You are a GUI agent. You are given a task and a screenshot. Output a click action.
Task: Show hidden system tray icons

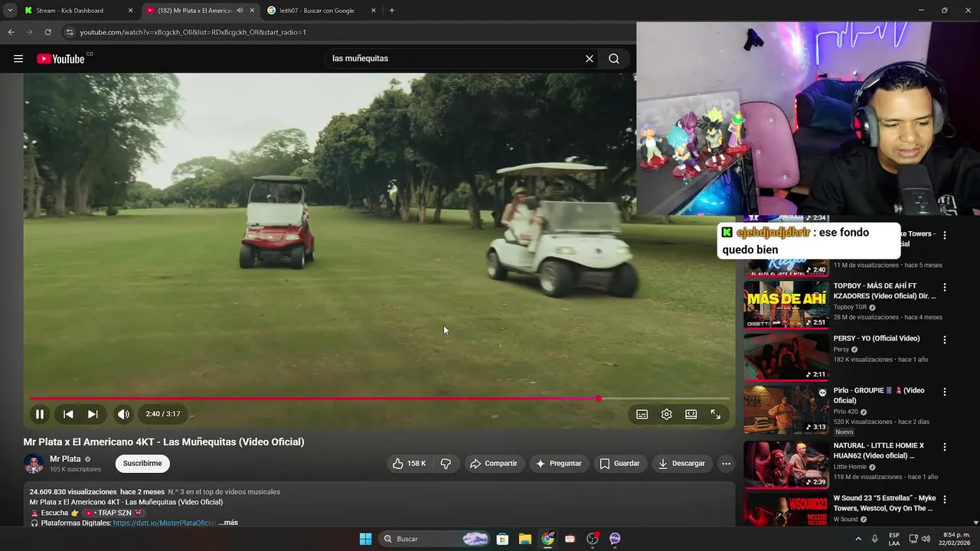pos(857,539)
